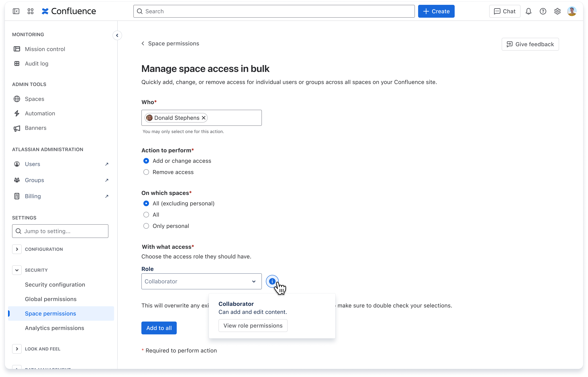Open View role permissions

(x=253, y=325)
